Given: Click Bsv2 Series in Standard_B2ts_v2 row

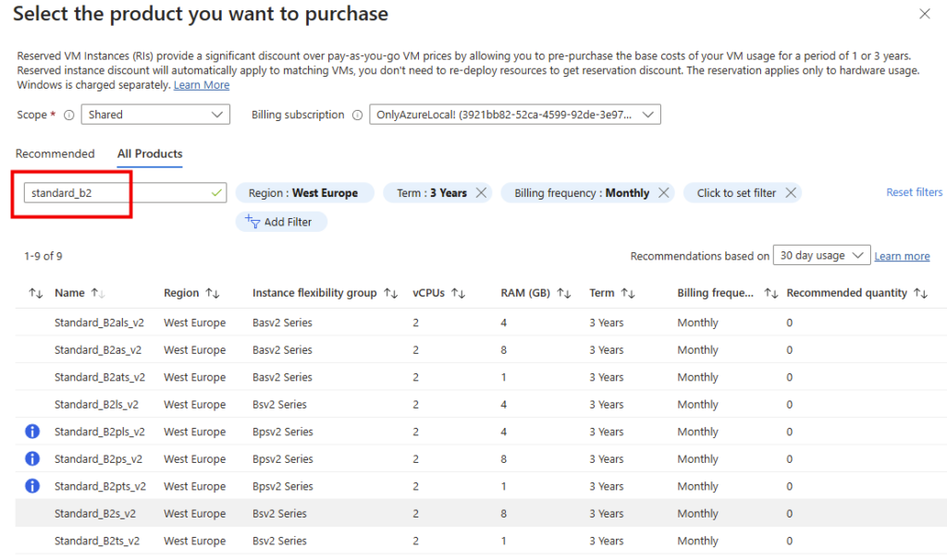Looking at the screenshot, I should (279, 540).
